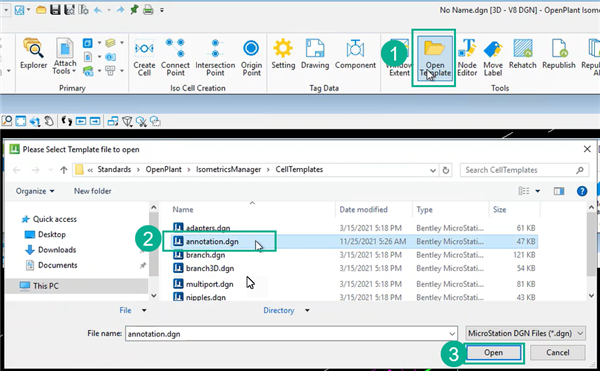Select Quick access in navigation pane
The width and height of the screenshot is (600, 371).
click(54, 219)
